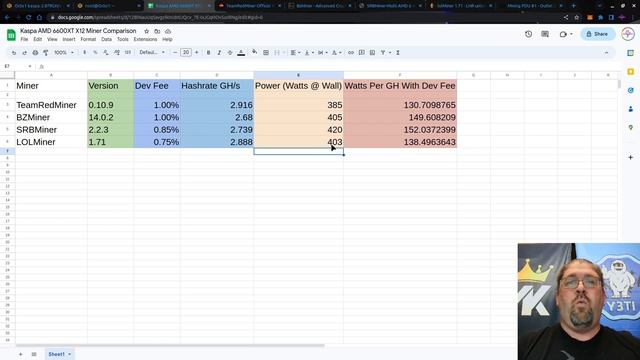The image size is (640, 360).
Task: Open vertical align dropdown
Action: click(x=309, y=53)
